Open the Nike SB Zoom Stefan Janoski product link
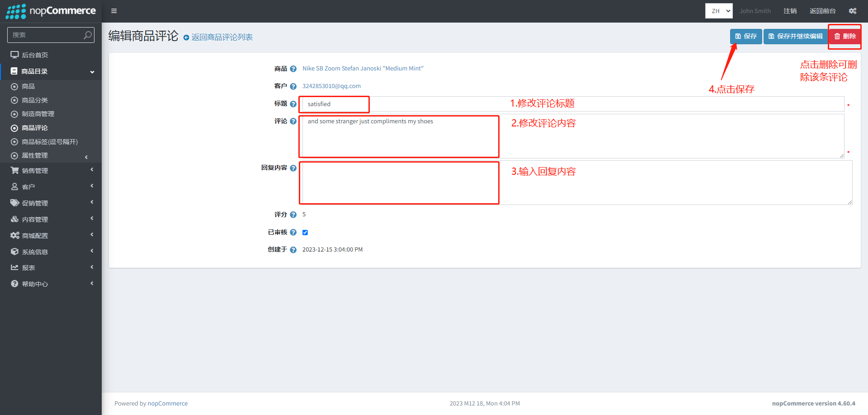The height and width of the screenshot is (415, 868). tap(363, 69)
